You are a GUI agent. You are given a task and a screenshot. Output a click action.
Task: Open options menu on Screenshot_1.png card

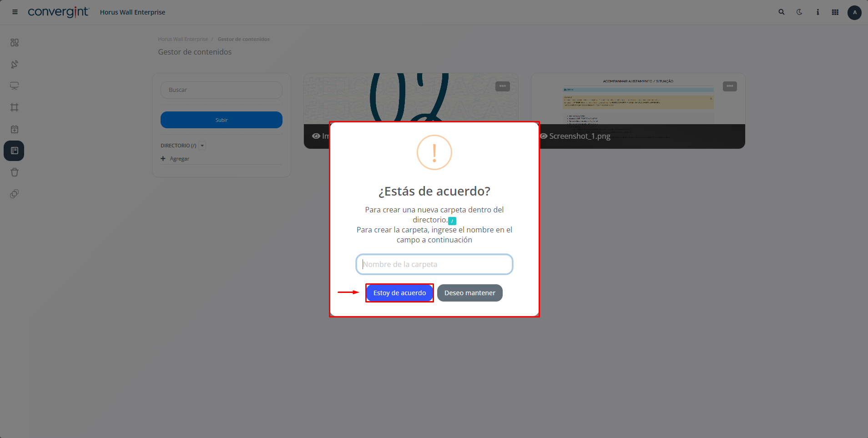click(730, 86)
